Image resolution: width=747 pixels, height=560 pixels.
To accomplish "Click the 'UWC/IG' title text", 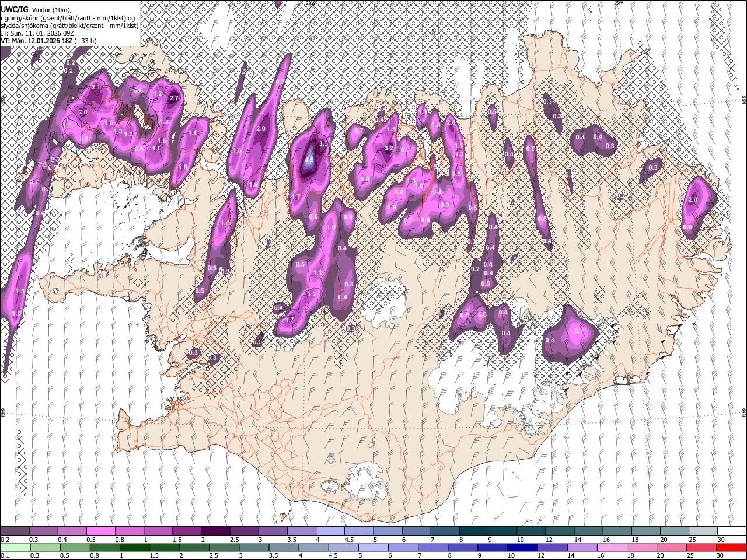I will point(14,9).
